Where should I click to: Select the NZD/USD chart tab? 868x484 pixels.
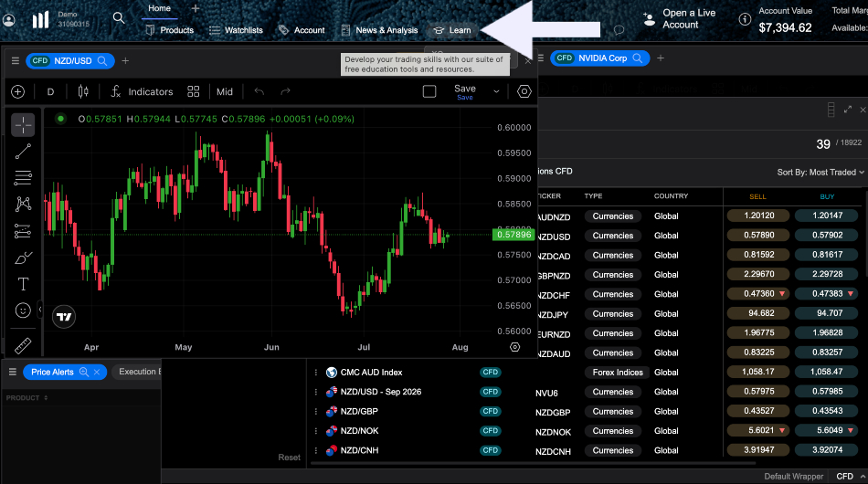point(69,61)
